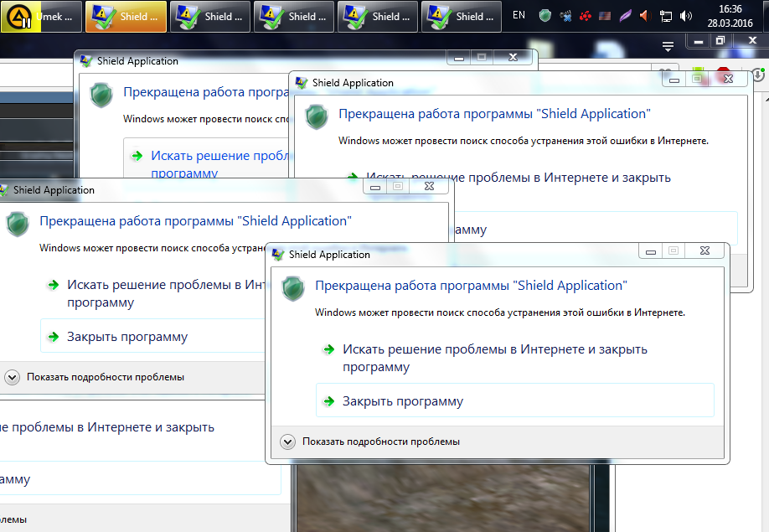The image size is (769, 532).
Task: Open the white system volume speaker icon
Action: click(686, 16)
